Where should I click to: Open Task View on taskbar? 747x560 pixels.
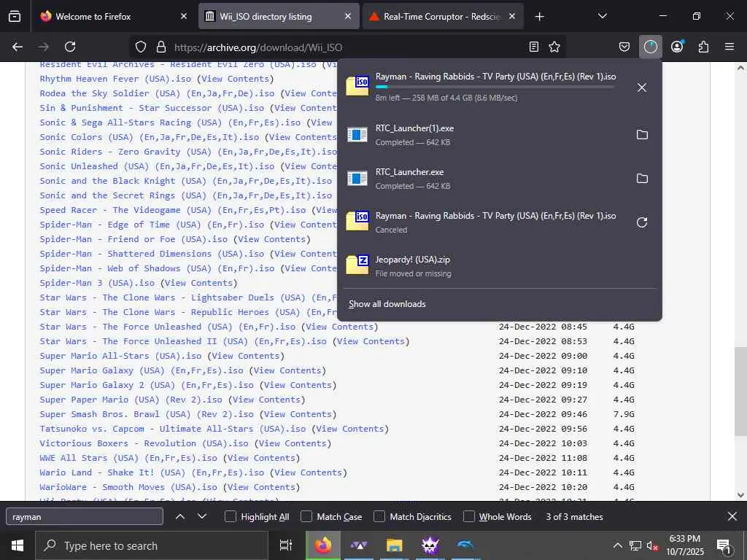point(285,545)
